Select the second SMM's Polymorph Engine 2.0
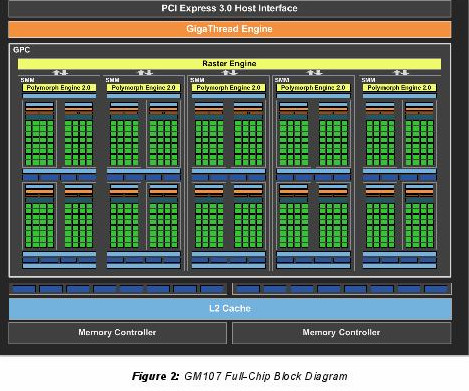Screen dimensions: 469x391 [x=144, y=88]
